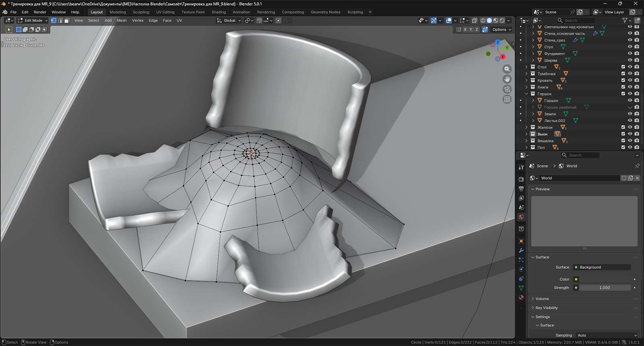
Task: Switch to face select mode
Action: pyautogui.click(x=67, y=21)
